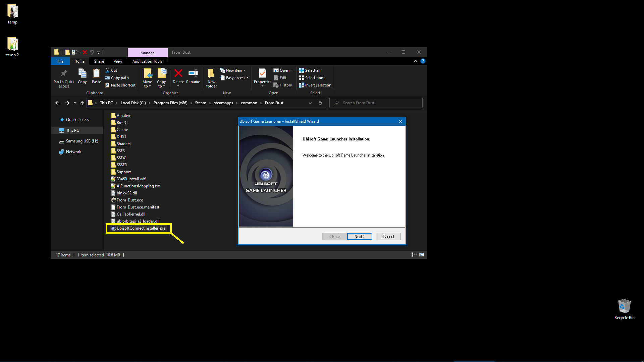
Task: Click the Properties icon in the ribbon
Action: point(262,74)
